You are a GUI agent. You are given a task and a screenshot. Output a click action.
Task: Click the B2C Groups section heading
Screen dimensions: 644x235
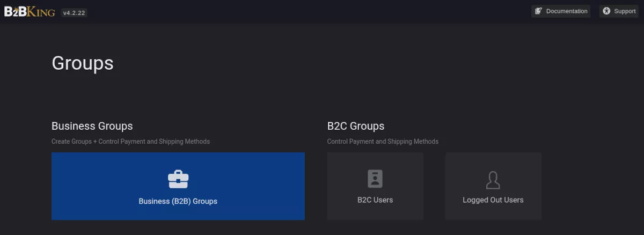click(356, 127)
